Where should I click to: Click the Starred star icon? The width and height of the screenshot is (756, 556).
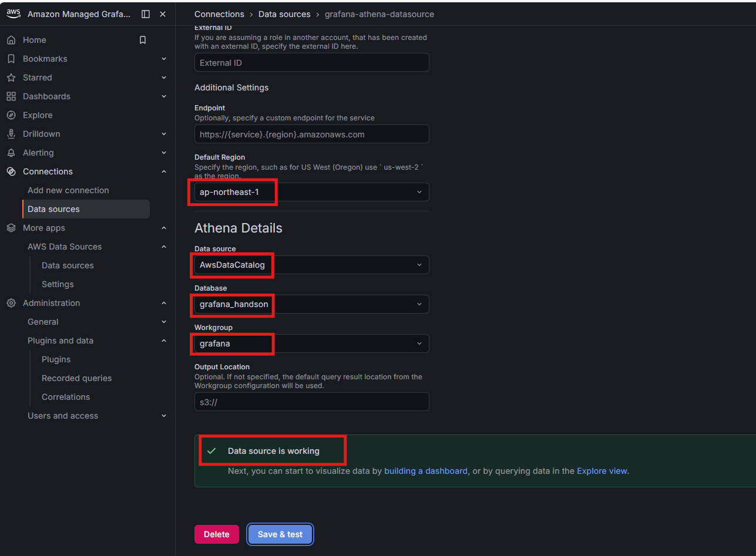coord(11,77)
